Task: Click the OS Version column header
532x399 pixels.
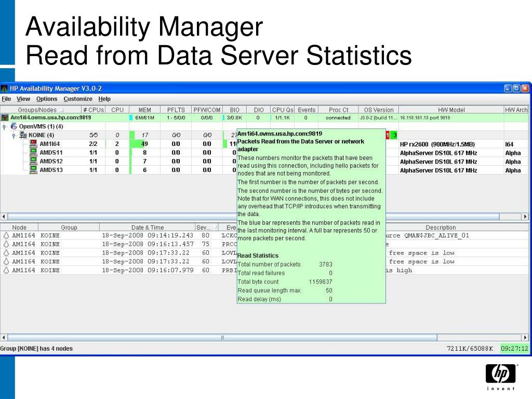Action: 379,110
